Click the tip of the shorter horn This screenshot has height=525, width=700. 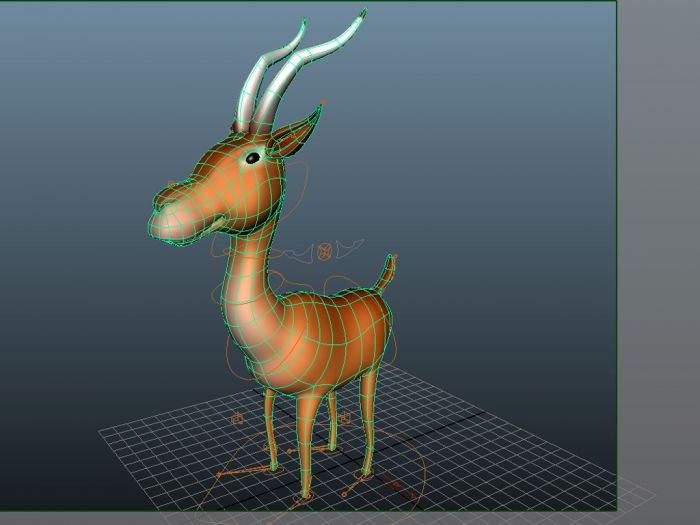tap(302, 23)
